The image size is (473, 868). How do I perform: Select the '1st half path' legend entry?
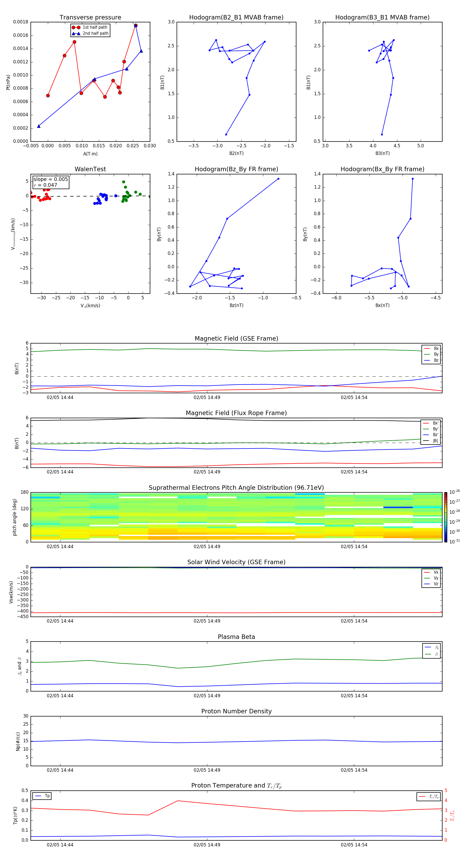point(90,27)
